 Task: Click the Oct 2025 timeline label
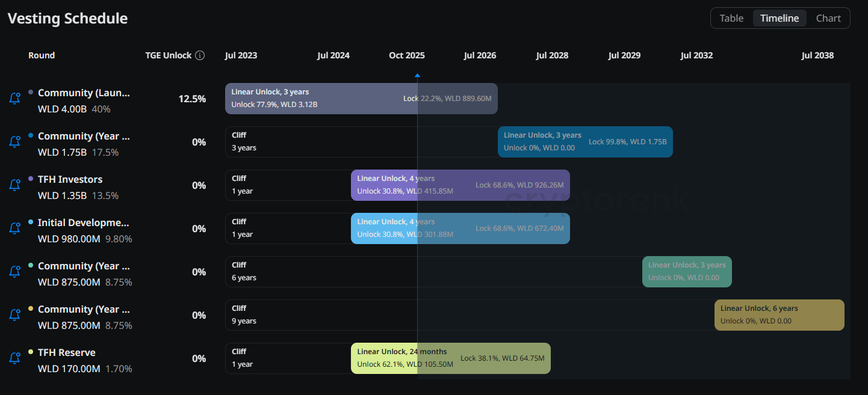point(407,55)
